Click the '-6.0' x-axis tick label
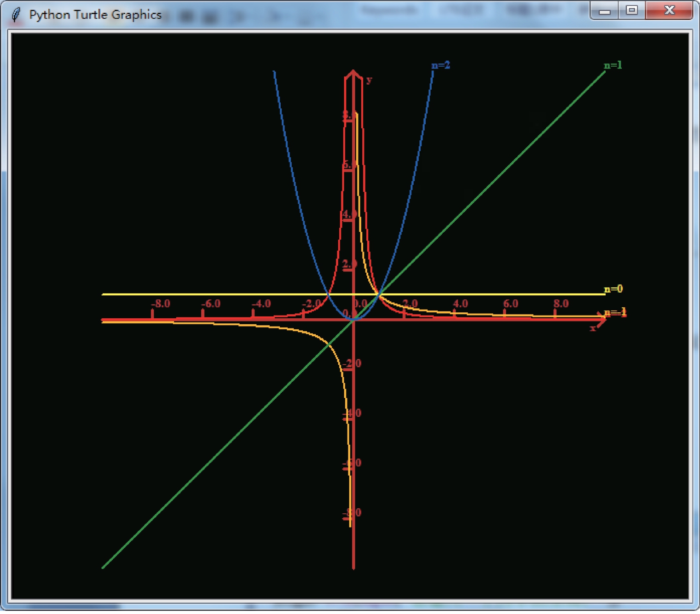The image size is (700, 614). pyautogui.click(x=211, y=304)
